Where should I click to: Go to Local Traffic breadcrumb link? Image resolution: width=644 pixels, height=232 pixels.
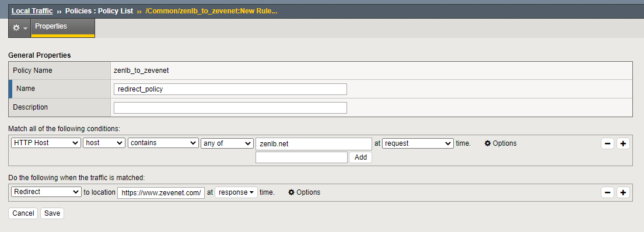coord(32,11)
